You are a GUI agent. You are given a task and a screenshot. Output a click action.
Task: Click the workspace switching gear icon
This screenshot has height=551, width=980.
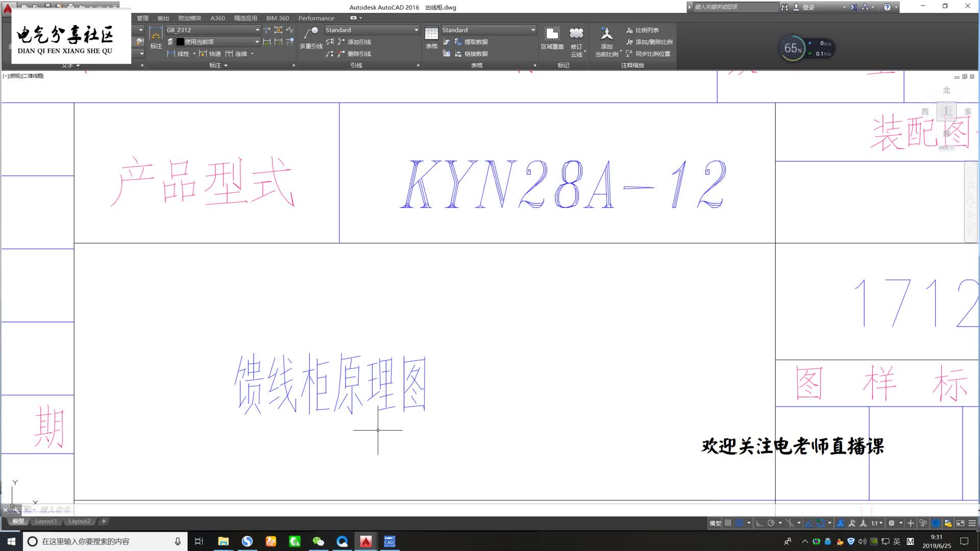(x=891, y=523)
